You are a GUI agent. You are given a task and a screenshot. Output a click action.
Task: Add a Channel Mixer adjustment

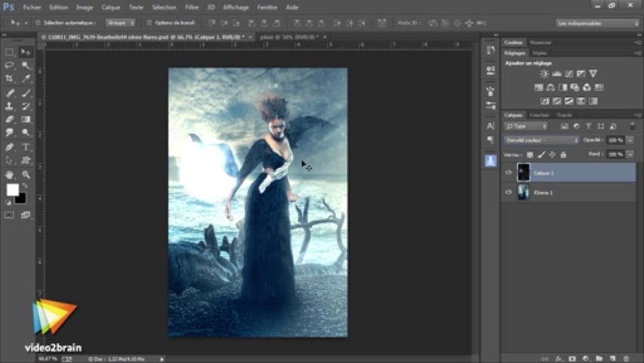point(587,88)
